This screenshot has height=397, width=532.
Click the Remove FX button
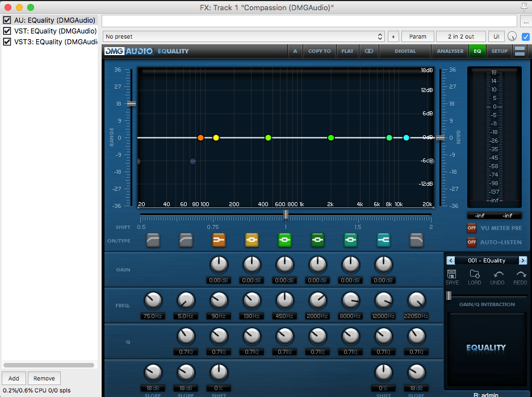click(x=44, y=378)
